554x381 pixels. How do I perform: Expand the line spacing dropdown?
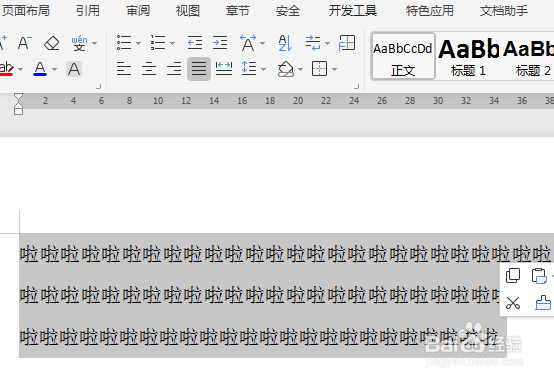263,69
